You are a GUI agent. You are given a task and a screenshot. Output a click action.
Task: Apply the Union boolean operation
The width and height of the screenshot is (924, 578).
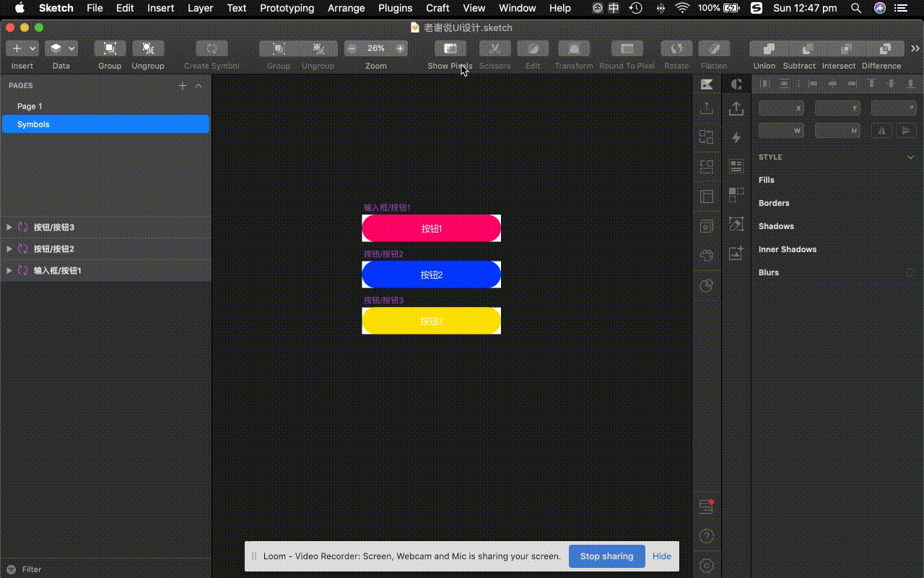pyautogui.click(x=769, y=48)
